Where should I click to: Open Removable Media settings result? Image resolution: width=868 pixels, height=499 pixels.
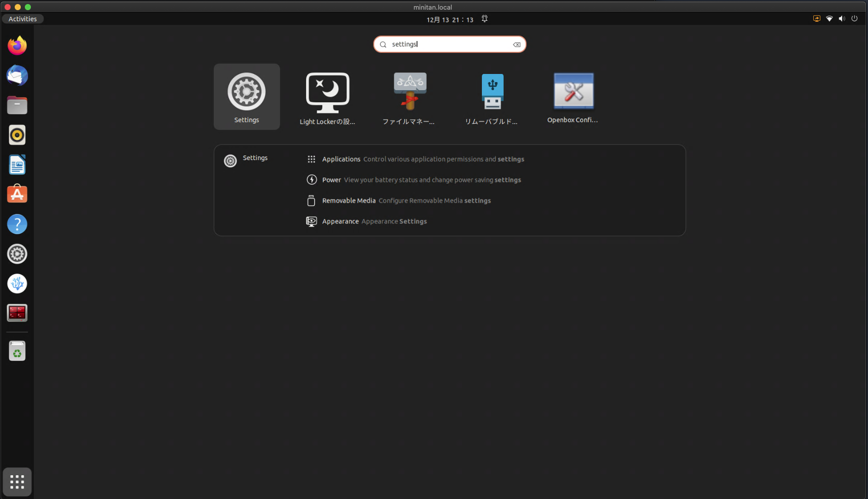tap(399, 201)
